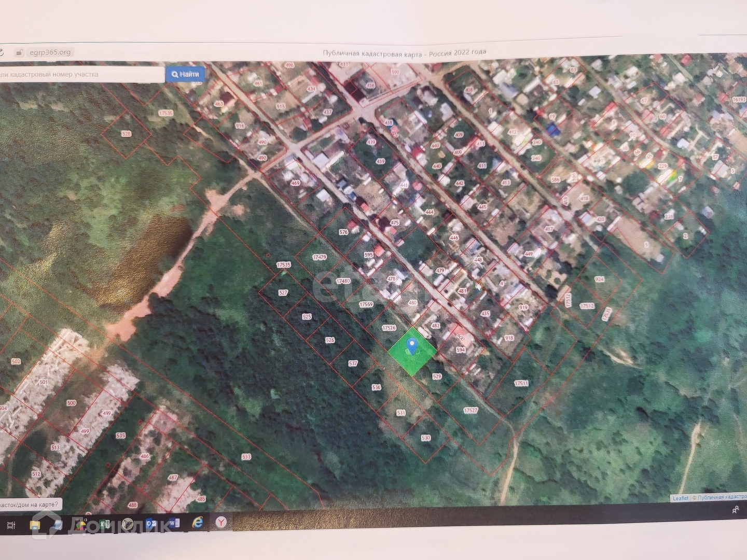The width and height of the screenshot is (747, 560).
Task: Click parcel label 17526
Action: [389, 328]
